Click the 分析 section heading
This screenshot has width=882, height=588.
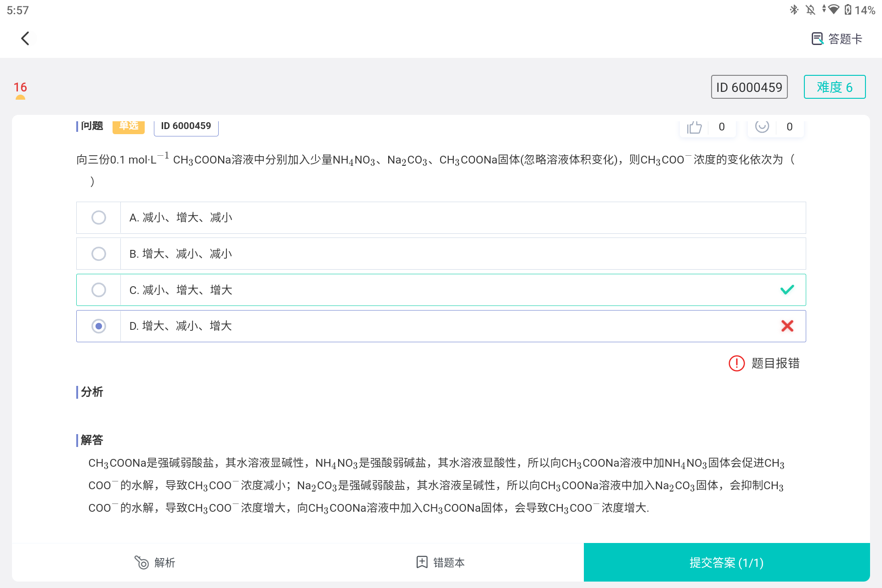[92, 392]
